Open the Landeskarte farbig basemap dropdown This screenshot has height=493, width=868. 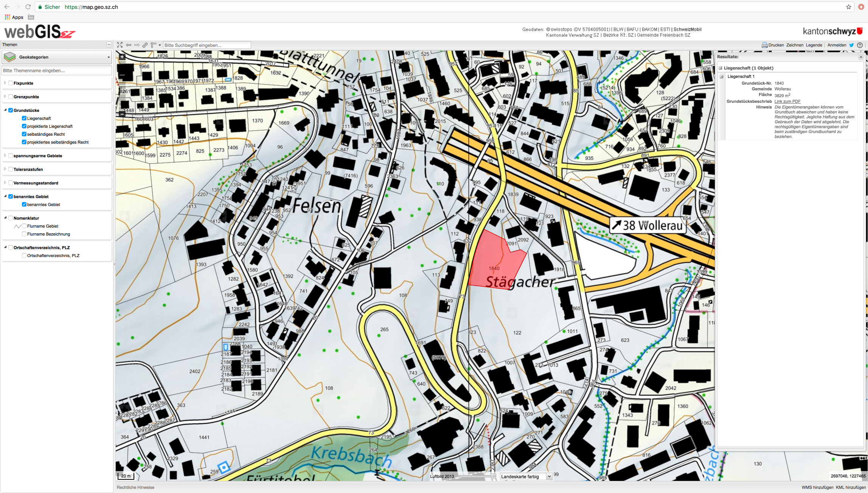(x=525, y=477)
